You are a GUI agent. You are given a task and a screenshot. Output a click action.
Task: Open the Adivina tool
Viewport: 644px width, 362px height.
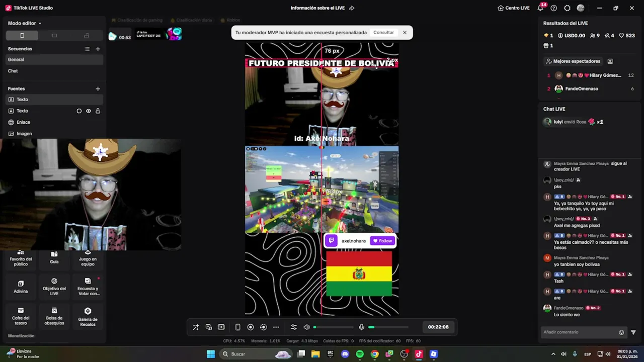click(21, 287)
